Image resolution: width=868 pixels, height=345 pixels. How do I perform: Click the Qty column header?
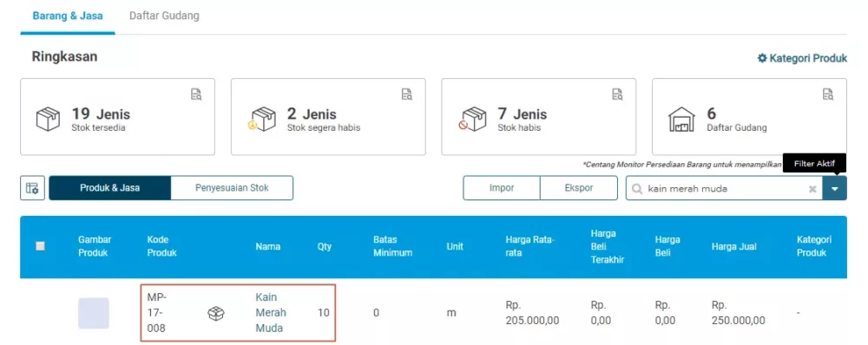pyautogui.click(x=325, y=246)
